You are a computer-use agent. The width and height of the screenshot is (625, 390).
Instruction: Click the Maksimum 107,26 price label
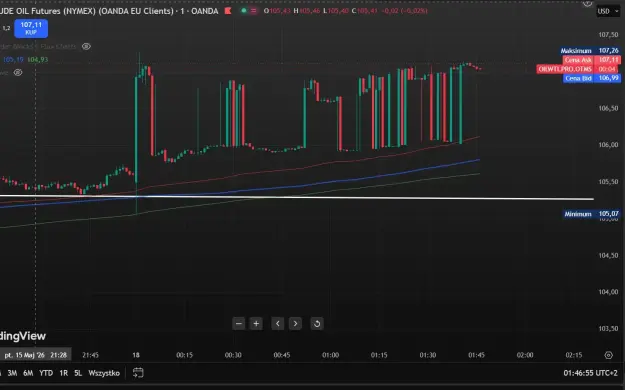590,51
